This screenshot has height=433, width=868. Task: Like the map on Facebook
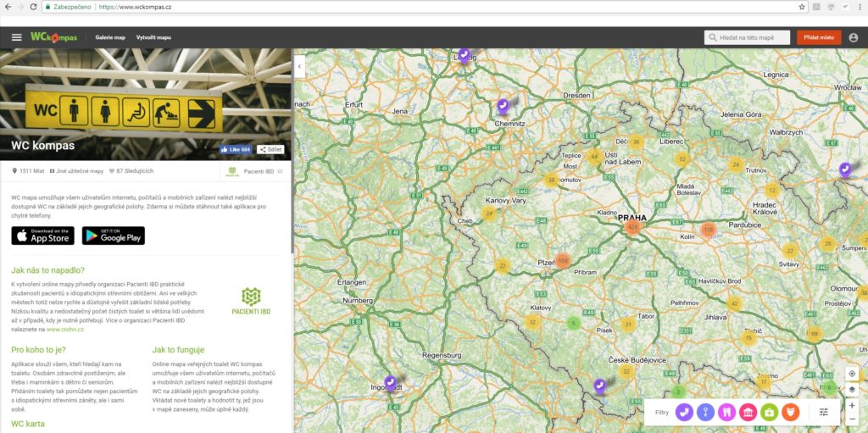(x=236, y=149)
